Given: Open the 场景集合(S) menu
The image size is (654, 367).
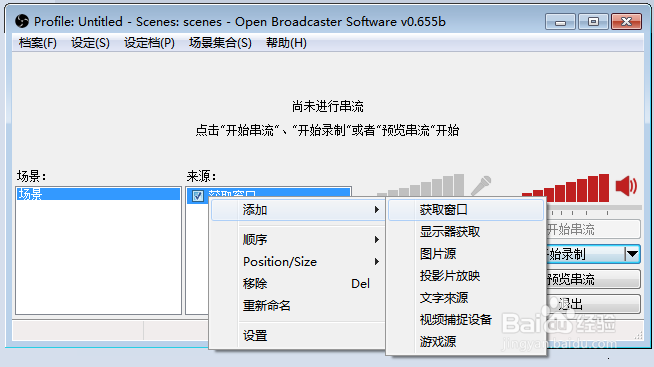Looking at the screenshot, I should point(220,43).
